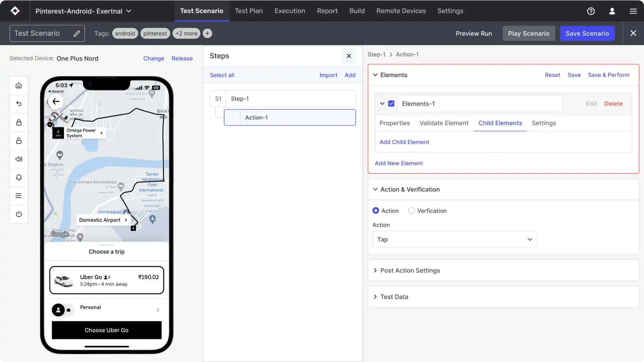Viewport: 644px width, 362px height.
Task: Click the Add Child Element link
Action: [404, 142]
